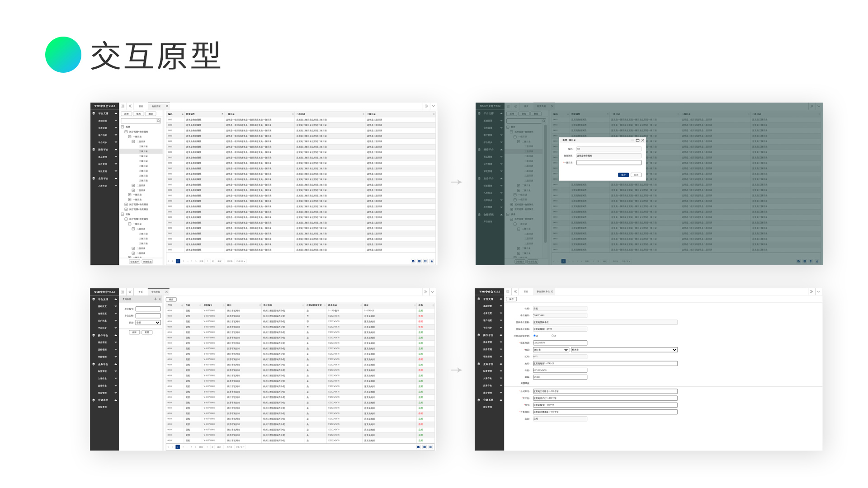868x488 pixels.
Task: Click double-right chevron in 货权单位 list screen
Action: pyautogui.click(x=425, y=292)
